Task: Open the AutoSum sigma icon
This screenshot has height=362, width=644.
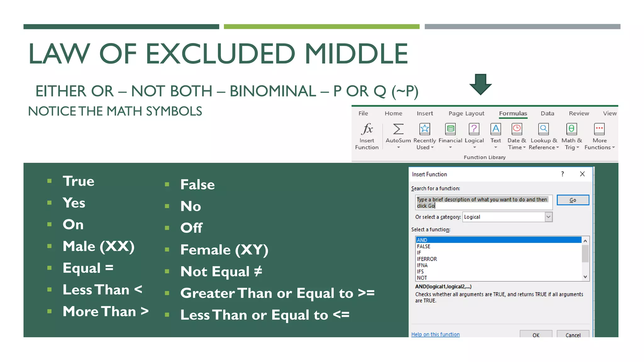Action: [x=398, y=129]
